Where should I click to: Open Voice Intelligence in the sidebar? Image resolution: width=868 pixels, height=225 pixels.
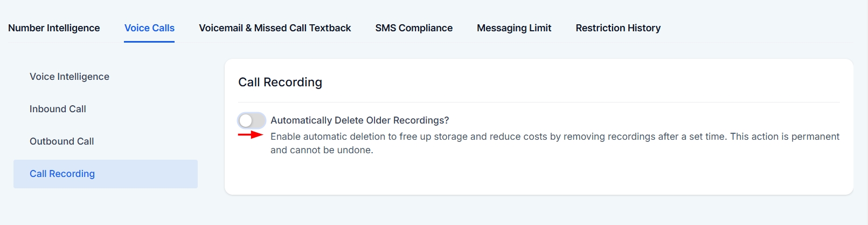(70, 77)
